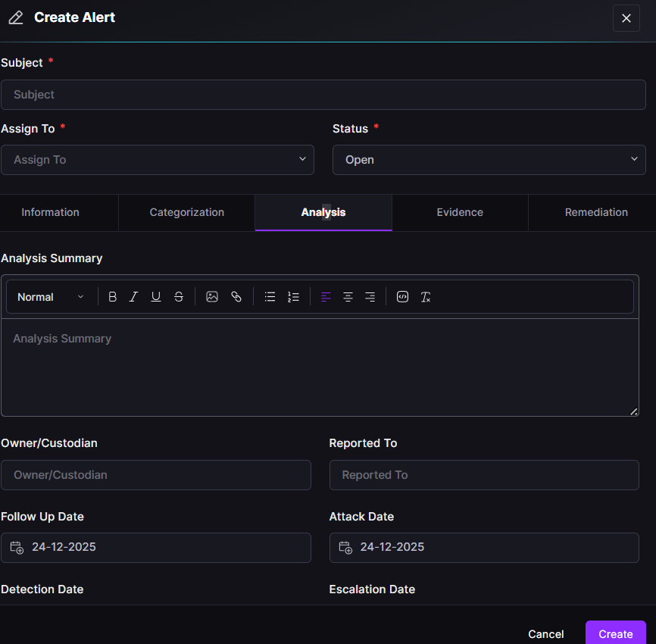
Task: Insert a hyperlink in the editor
Action: 236,297
